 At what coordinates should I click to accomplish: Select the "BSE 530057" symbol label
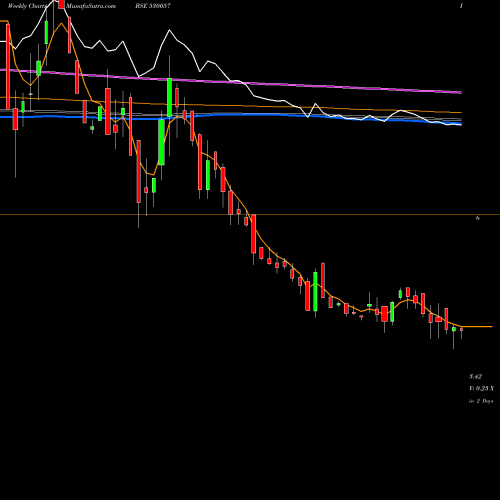coord(153,6)
